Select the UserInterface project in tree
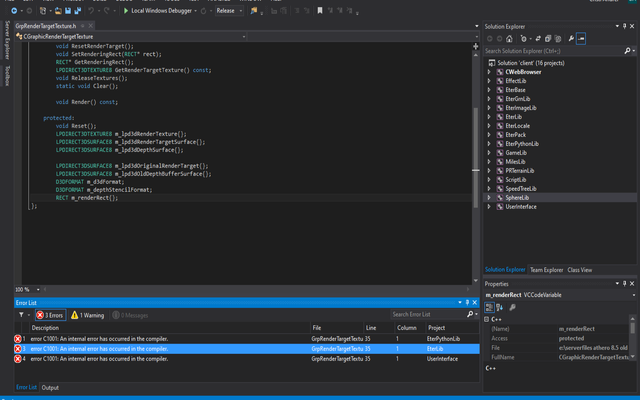Image resolution: width=640 pixels, height=400 pixels. (521, 207)
